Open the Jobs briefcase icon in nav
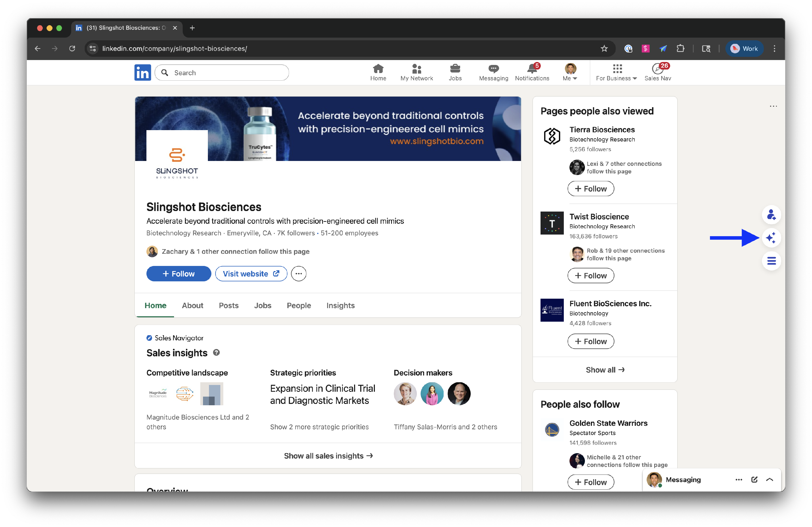The height and width of the screenshot is (527, 812). coord(455,73)
